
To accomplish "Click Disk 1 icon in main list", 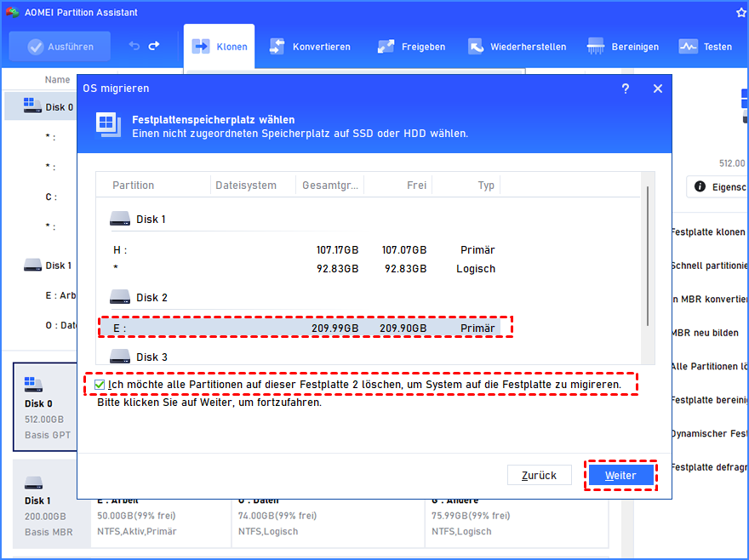I will click(32, 266).
